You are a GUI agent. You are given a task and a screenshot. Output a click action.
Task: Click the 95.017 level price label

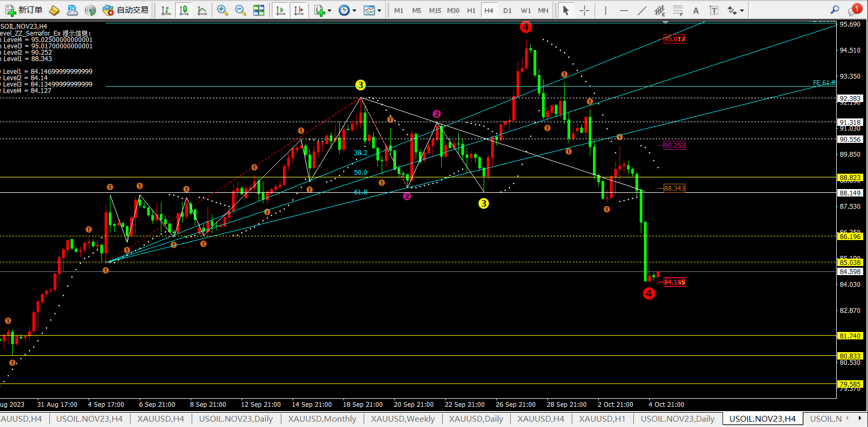674,39
